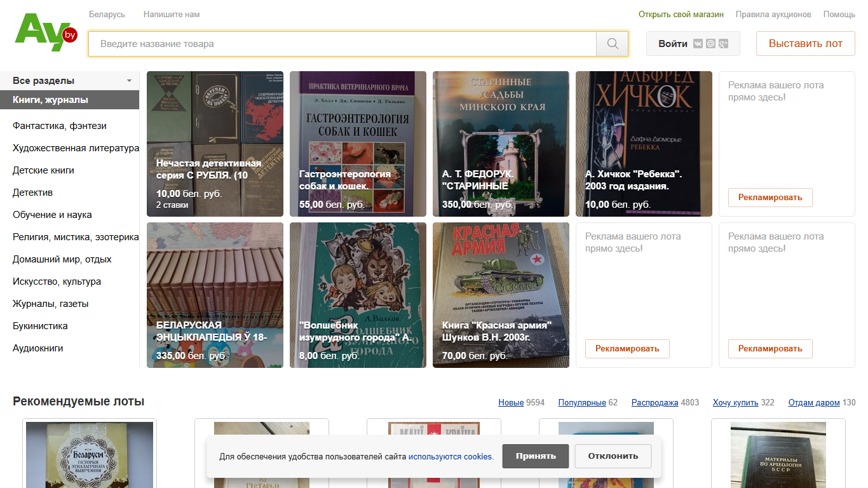
Task: Click Рекламировать right of the Хичкок lot
Action: click(770, 198)
